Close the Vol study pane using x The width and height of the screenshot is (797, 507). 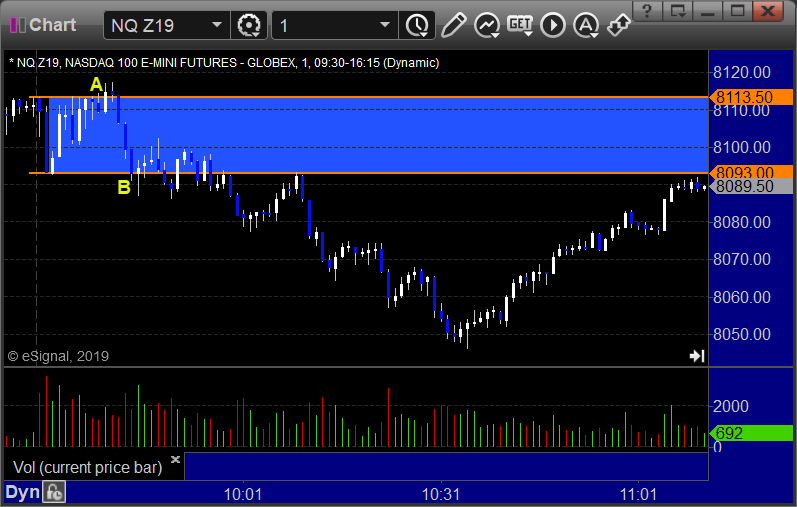[x=175, y=460]
